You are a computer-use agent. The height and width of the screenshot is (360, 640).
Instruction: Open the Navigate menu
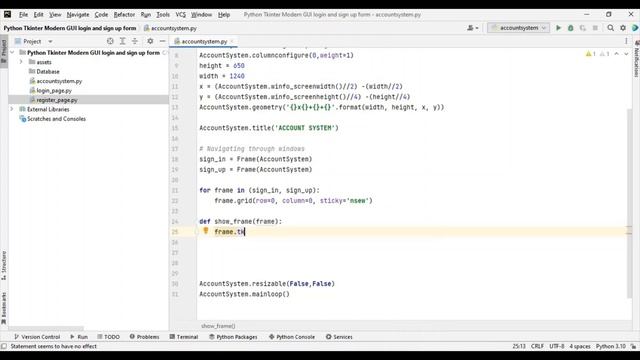pos(78,14)
